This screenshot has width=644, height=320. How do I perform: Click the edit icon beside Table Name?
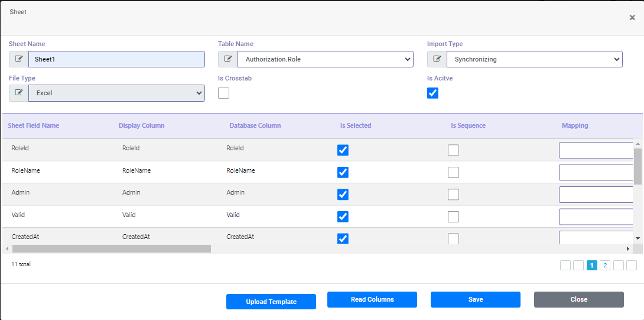point(228,59)
